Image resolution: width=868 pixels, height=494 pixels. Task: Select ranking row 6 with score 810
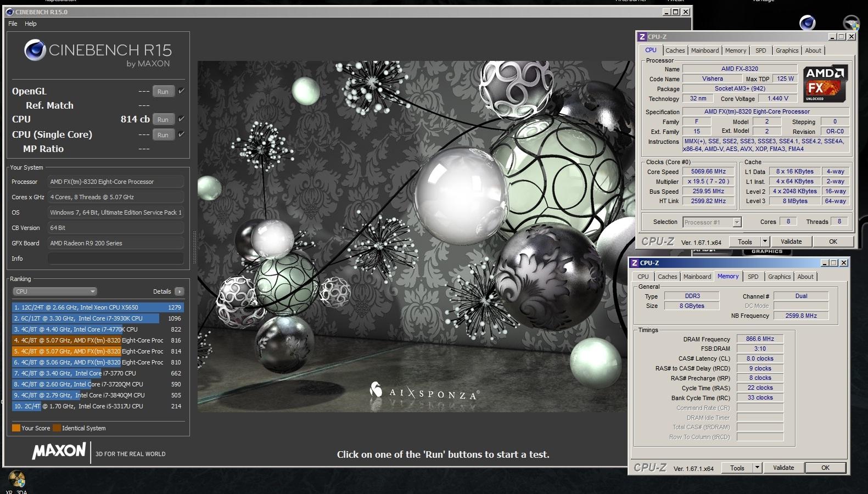point(98,362)
